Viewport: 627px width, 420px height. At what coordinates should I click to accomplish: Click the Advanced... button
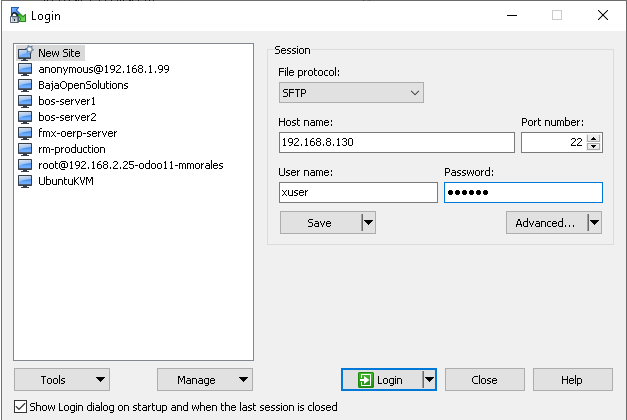(547, 222)
